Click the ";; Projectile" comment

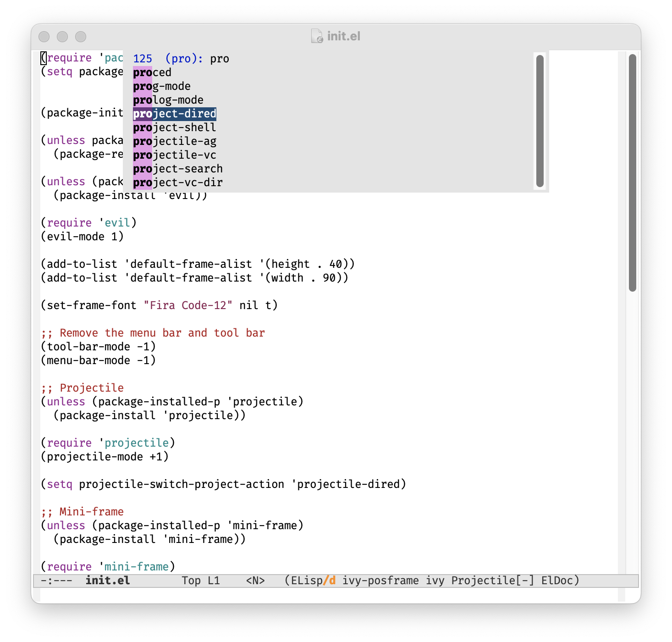82,388
